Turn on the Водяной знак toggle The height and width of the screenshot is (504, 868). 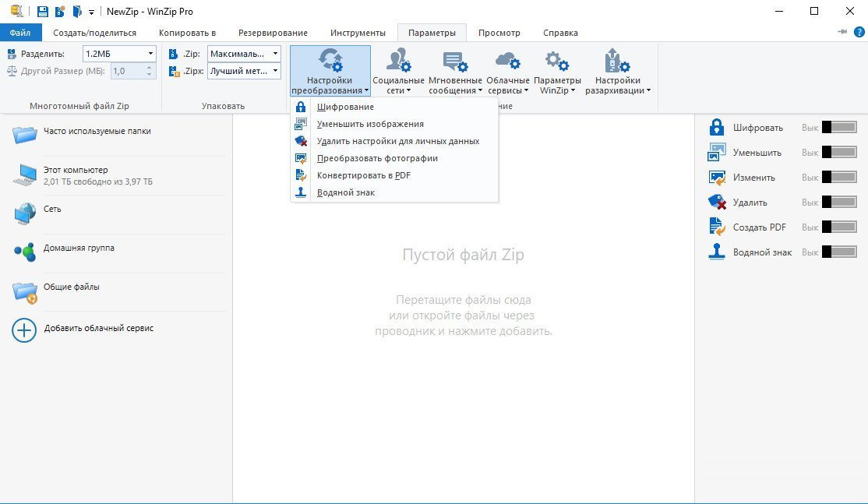(838, 252)
